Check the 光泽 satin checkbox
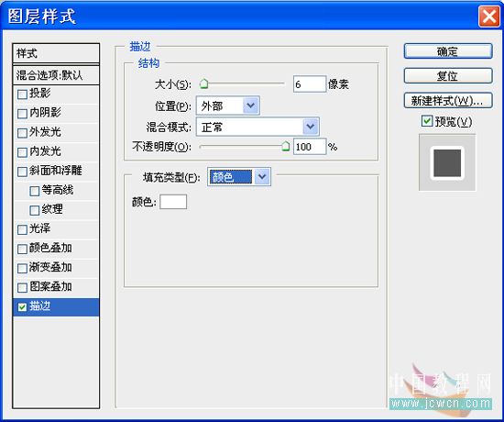The width and height of the screenshot is (504, 422). (22, 229)
